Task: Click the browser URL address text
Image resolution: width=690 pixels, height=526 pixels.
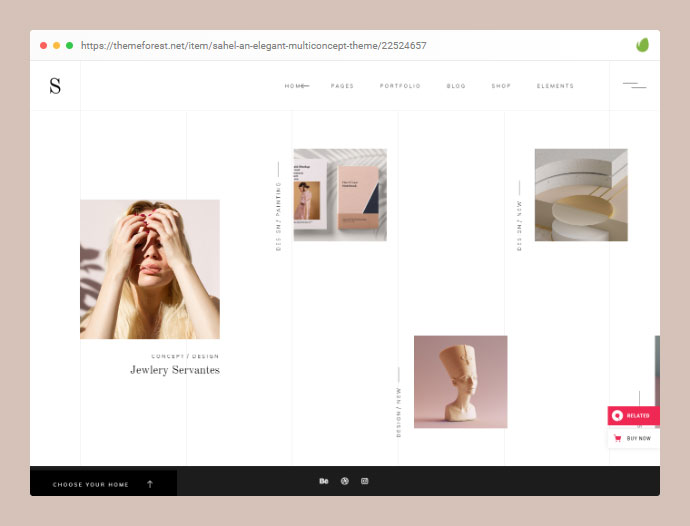Action: click(x=253, y=45)
